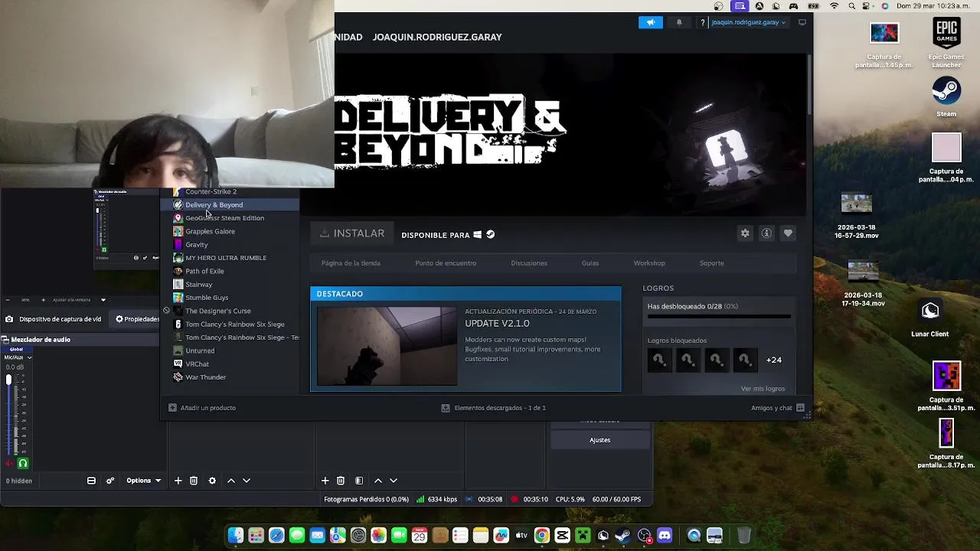Open OBS Propiedades for capture source

(x=138, y=319)
